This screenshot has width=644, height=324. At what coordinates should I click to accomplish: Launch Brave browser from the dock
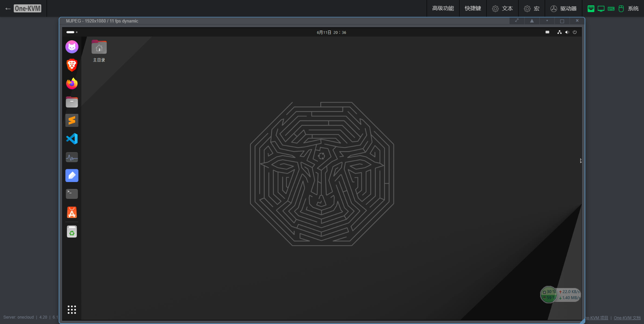(72, 65)
